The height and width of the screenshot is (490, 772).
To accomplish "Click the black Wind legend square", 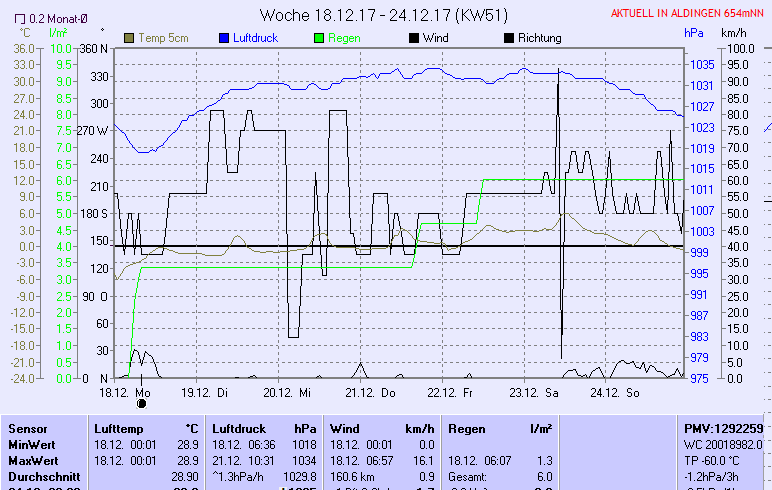I will [x=415, y=38].
